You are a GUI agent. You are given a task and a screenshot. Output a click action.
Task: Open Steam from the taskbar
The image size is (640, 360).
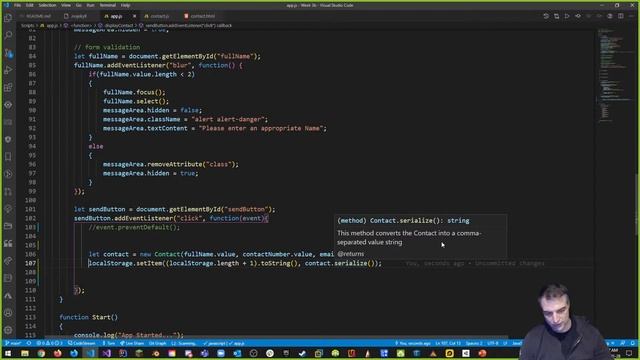[302, 353]
